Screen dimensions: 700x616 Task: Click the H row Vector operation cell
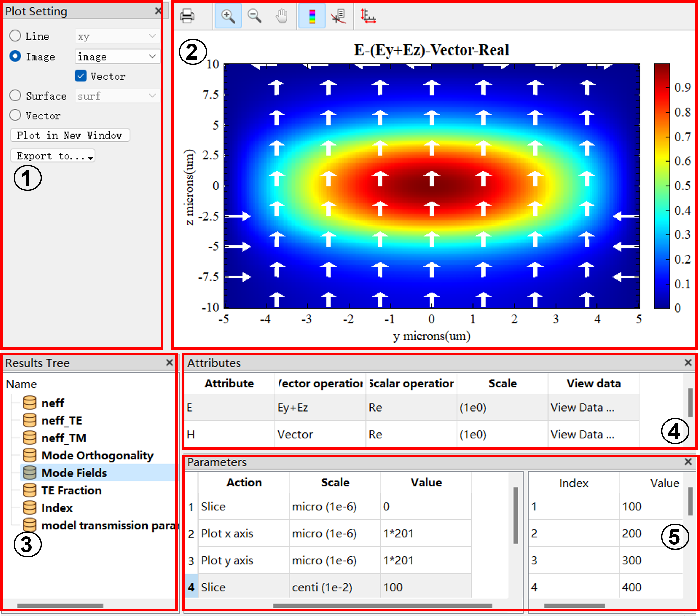[x=320, y=434]
